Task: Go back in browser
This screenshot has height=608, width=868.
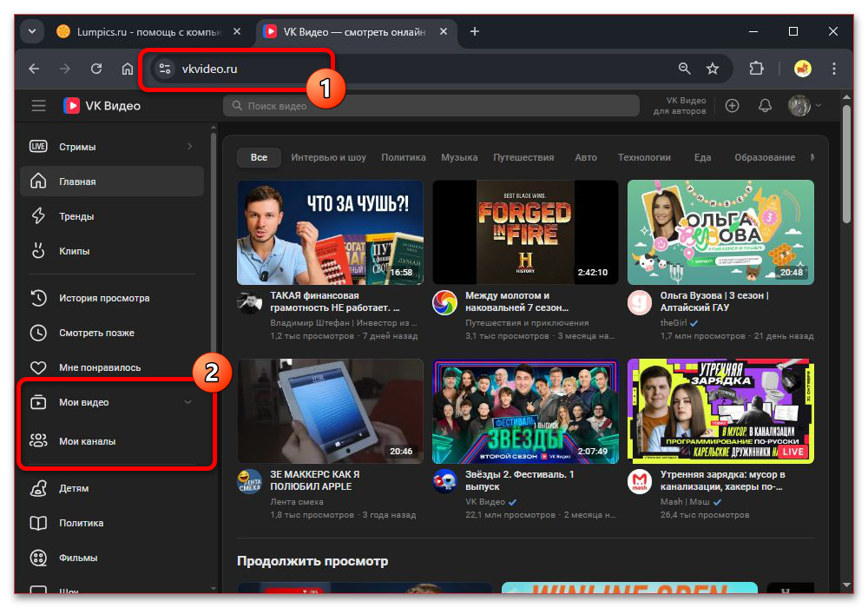Action: click(35, 69)
